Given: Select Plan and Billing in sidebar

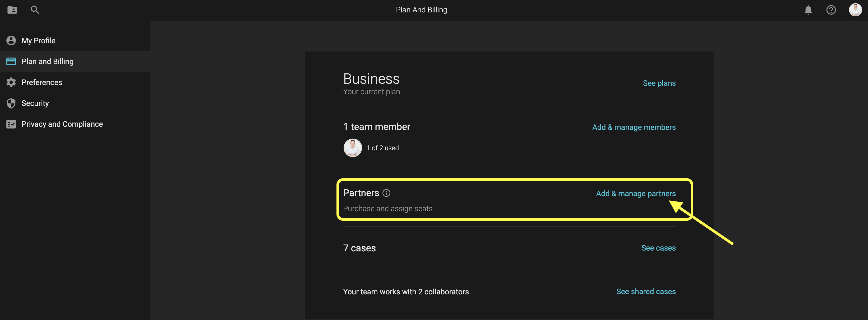Looking at the screenshot, I should click(75, 61).
